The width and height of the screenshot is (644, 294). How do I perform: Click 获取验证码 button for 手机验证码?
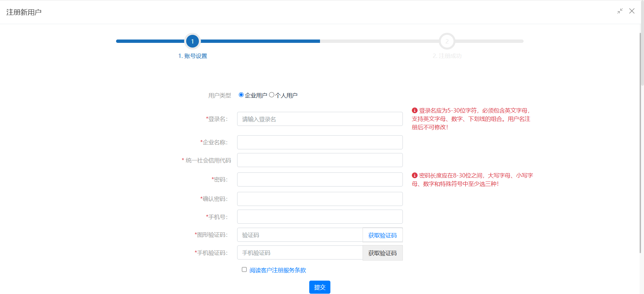(383, 253)
